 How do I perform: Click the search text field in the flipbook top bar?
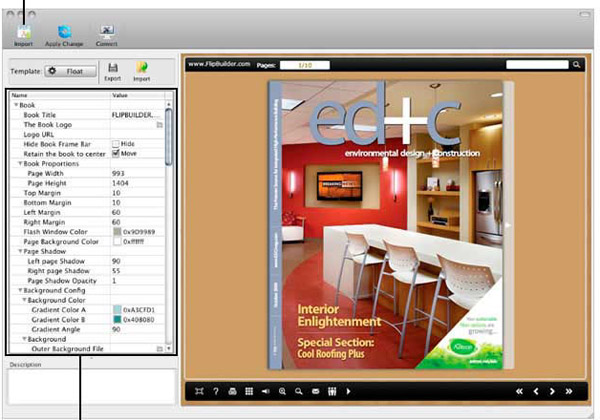[537, 65]
